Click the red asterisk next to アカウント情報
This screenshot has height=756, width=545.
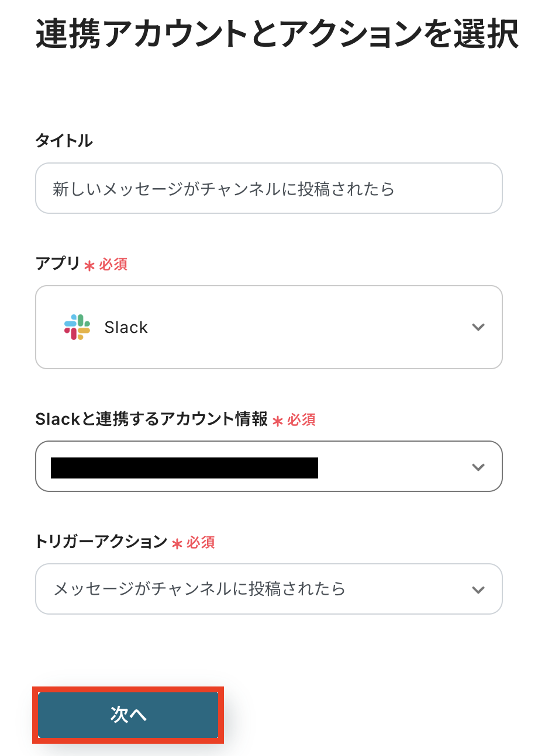[x=278, y=421]
